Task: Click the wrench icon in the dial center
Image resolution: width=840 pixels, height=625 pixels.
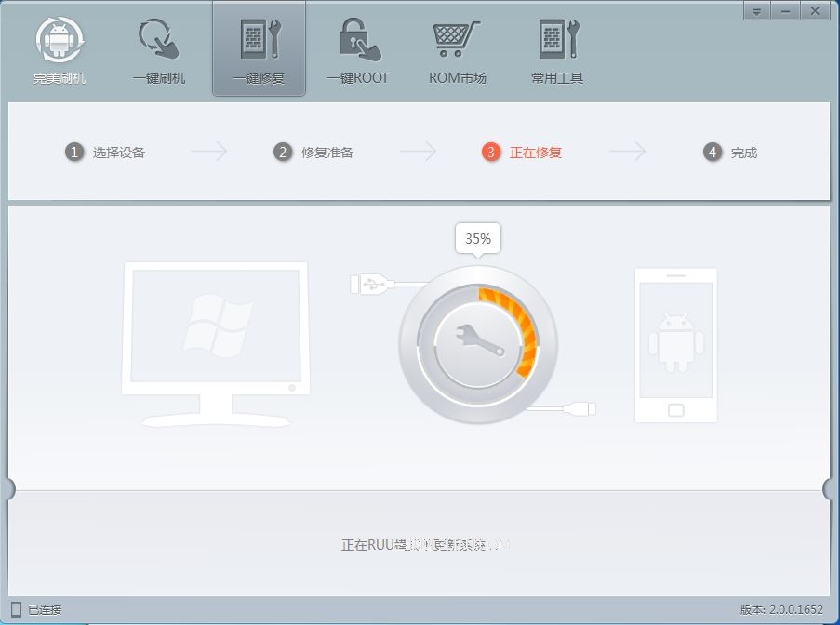Action: coord(479,340)
